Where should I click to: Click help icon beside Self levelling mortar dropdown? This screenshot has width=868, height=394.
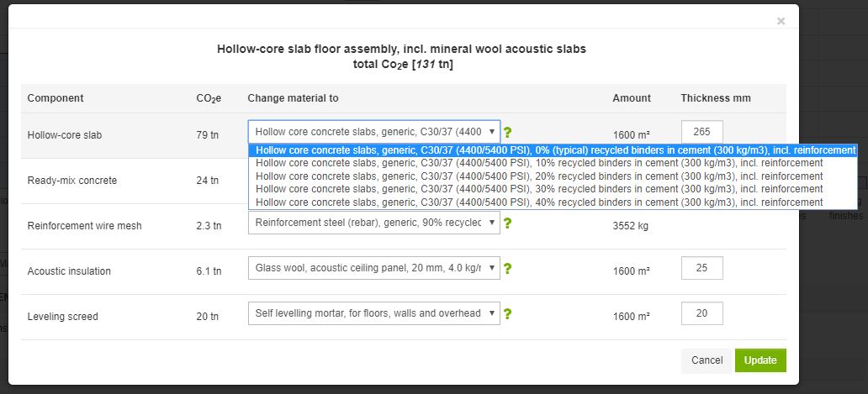[x=507, y=314]
